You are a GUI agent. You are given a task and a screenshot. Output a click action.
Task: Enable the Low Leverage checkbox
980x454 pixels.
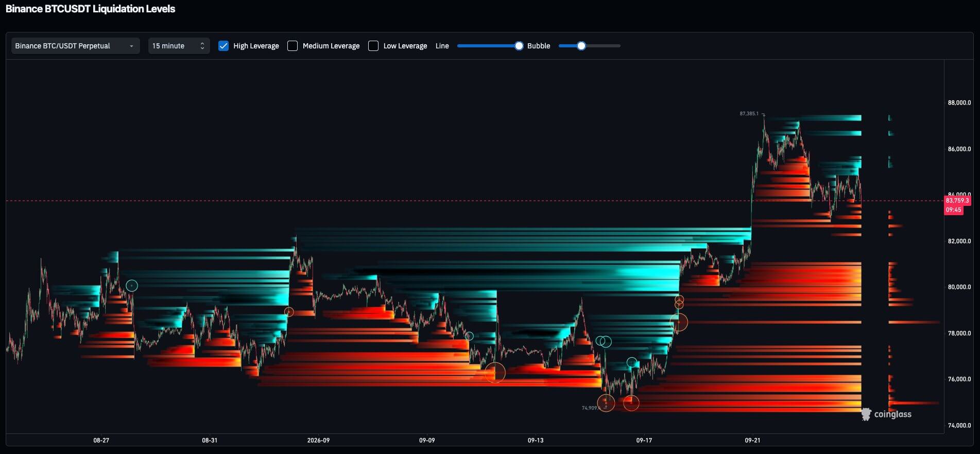coord(373,46)
